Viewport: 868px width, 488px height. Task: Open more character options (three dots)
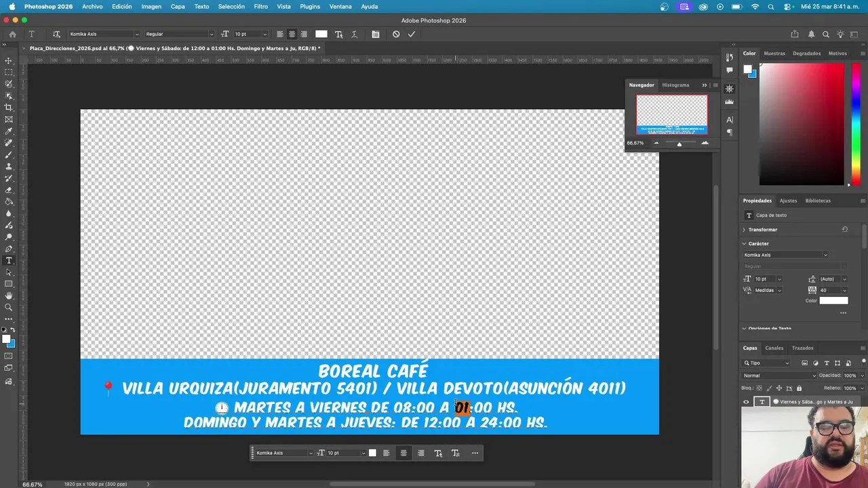[843, 313]
